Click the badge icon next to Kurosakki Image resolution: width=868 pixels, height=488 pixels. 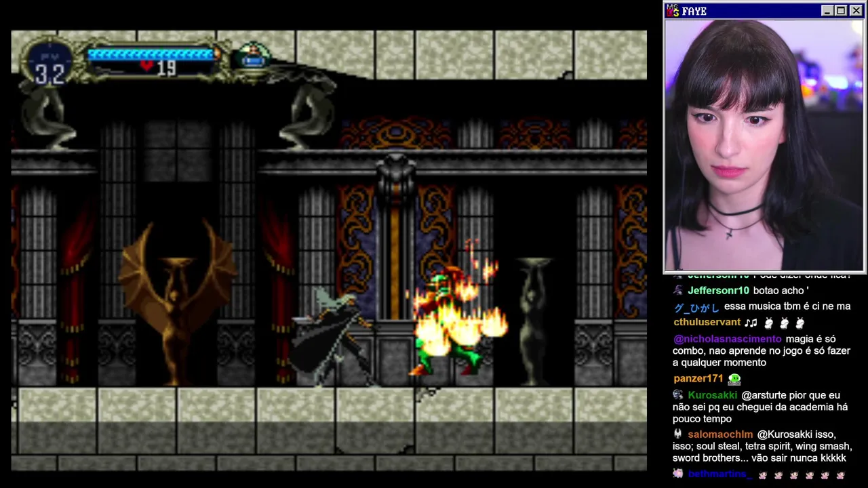pyautogui.click(x=678, y=395)
